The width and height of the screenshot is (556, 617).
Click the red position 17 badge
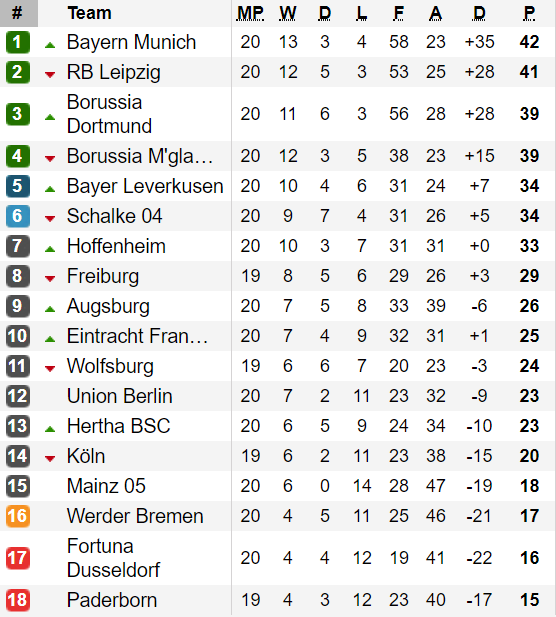[x=18, y=558]
